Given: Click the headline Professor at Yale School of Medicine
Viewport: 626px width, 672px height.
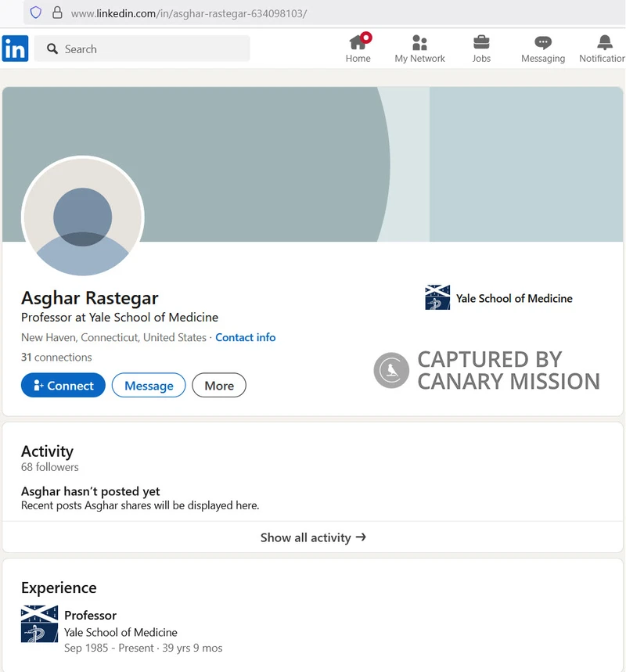Looking at the screenshot, I should click(x=120, y=318).
